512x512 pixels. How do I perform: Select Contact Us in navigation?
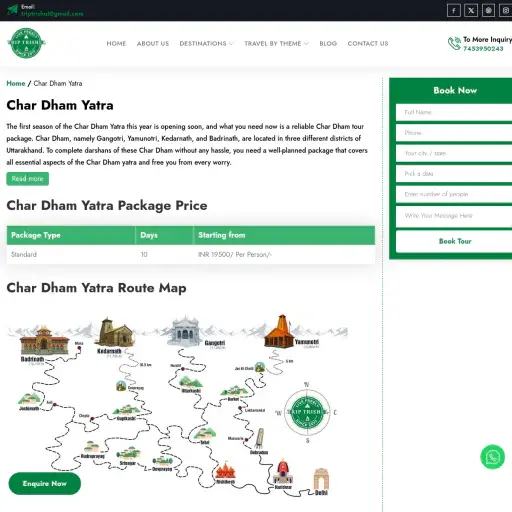tap(368, 44)
